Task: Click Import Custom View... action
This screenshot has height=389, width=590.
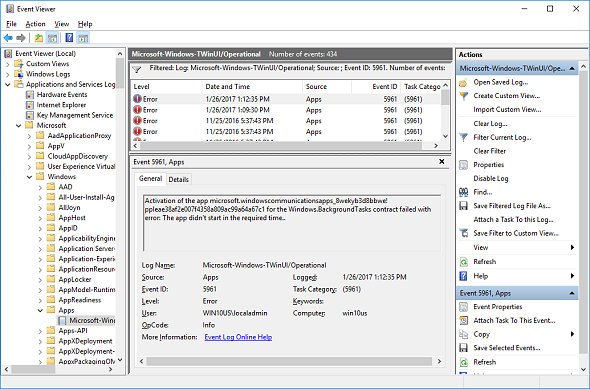Action: (x=507, y=110)
